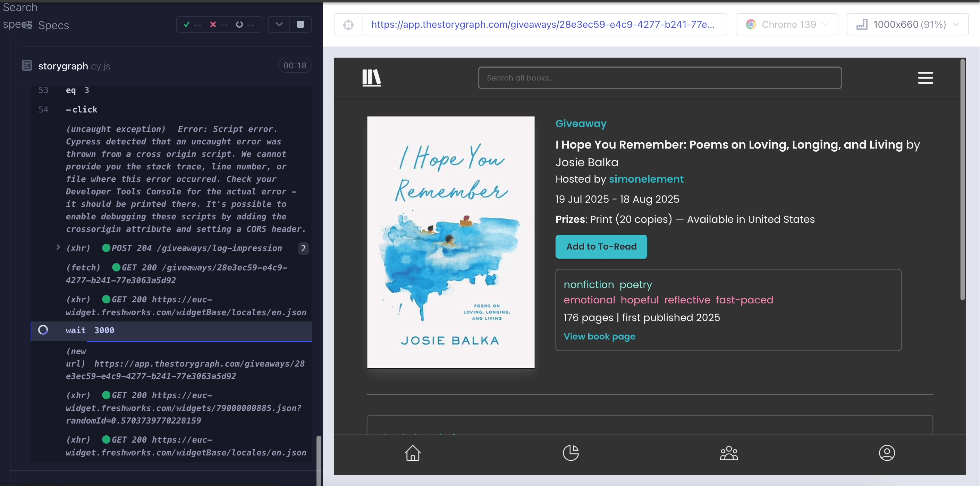Click the fast-paced pace tag
980x486 pixels.
pos(744,300)
